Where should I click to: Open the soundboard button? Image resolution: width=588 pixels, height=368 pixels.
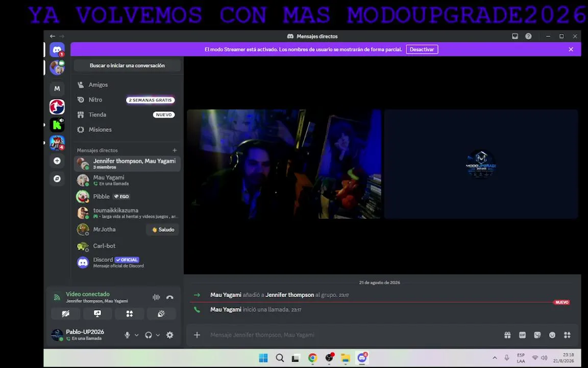(161, 313)
